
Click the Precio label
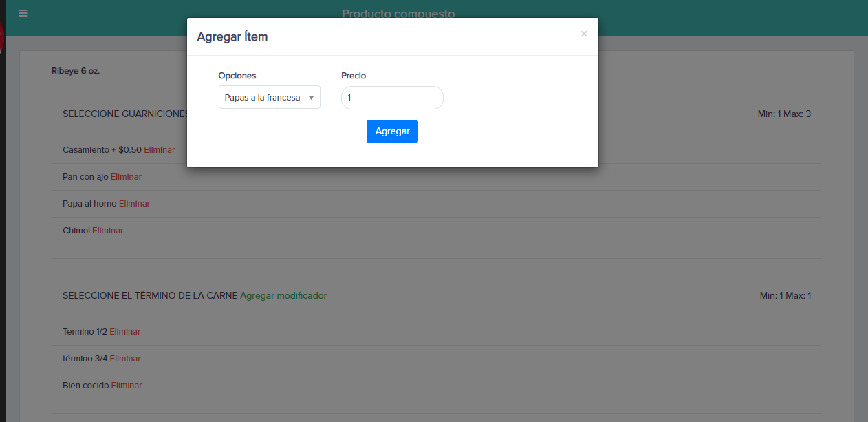(x=354, y=76)
